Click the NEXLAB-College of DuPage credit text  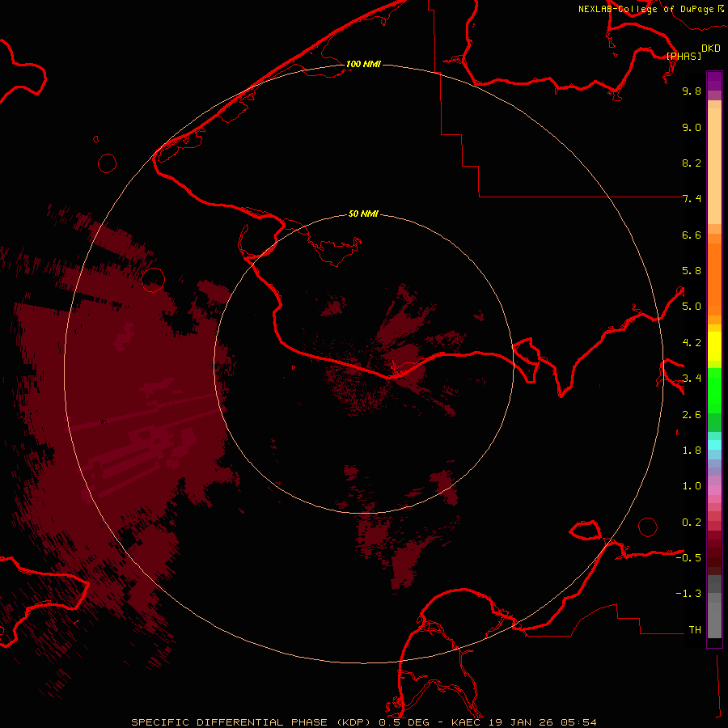coord(645,9)
